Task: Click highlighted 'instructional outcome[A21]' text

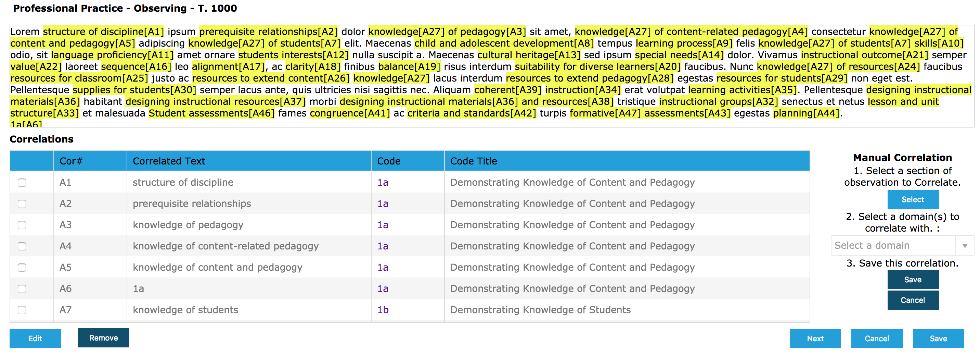Action: pos(864,55)
